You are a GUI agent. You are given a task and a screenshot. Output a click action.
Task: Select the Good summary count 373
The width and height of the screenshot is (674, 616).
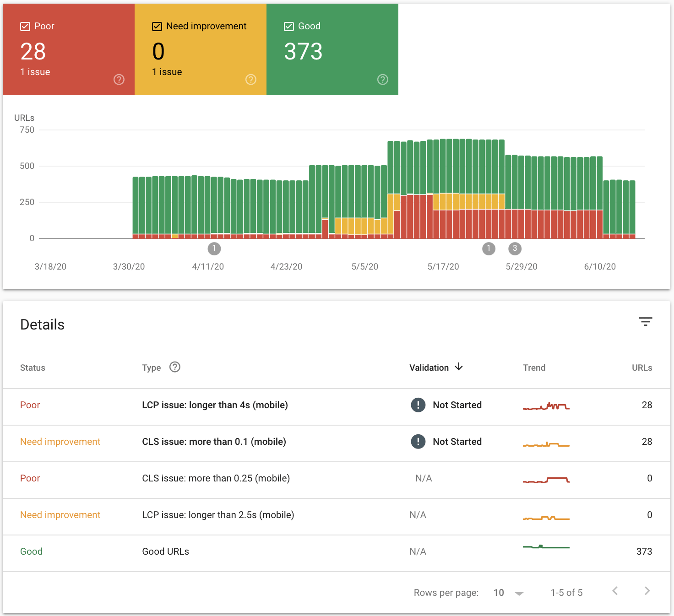[x=303, y=51]
